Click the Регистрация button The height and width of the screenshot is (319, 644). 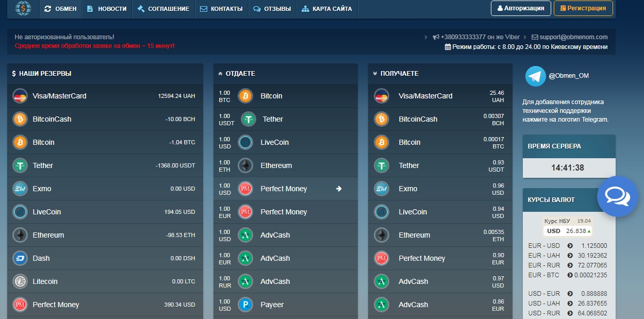tap(583, 8)
